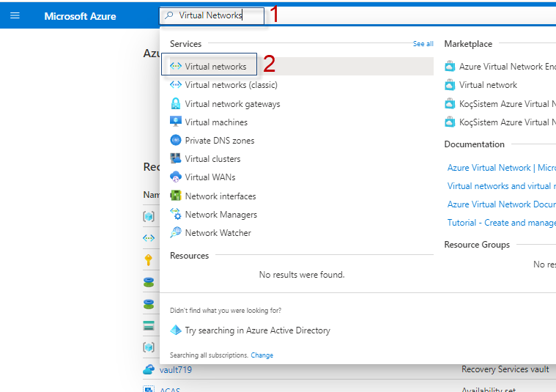
Task: Click the Virtual WANs cloud icon
Action: coord(176,177)
